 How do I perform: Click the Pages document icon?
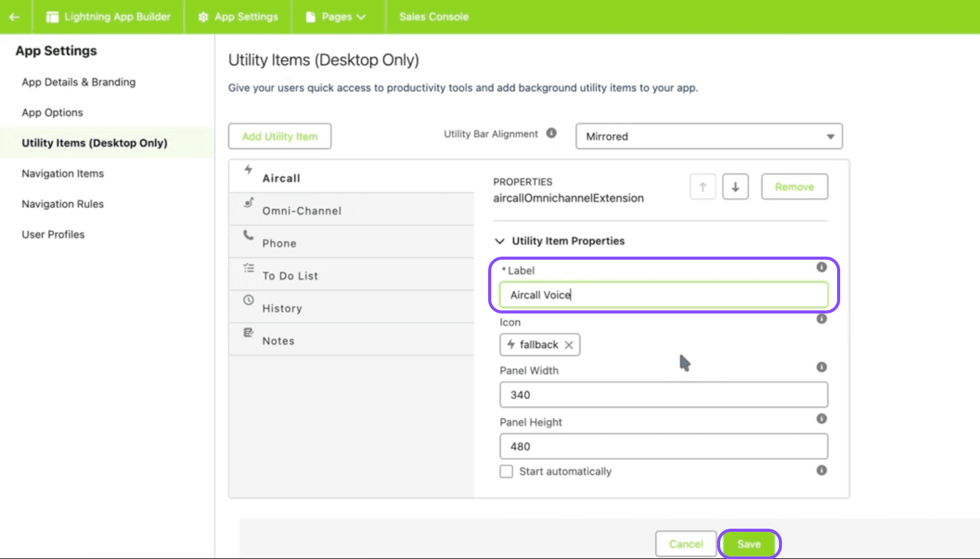(x=311, y=17)
